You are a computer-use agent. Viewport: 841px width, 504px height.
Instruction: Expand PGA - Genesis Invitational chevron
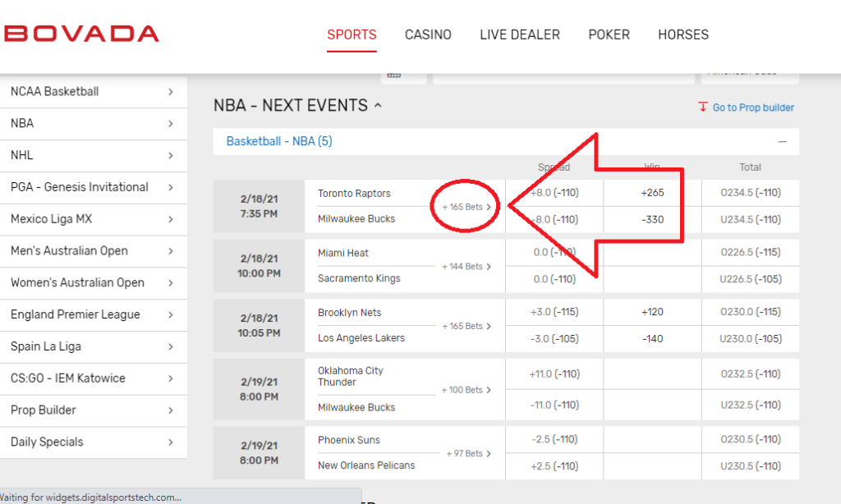[x=171, y=187]
